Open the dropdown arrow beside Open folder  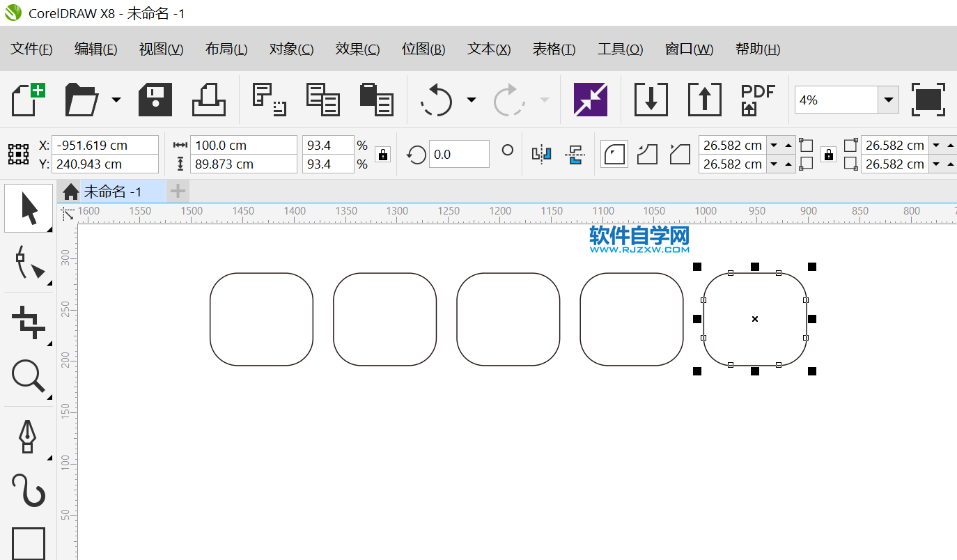pyautogui.click(x=116, y=100)
